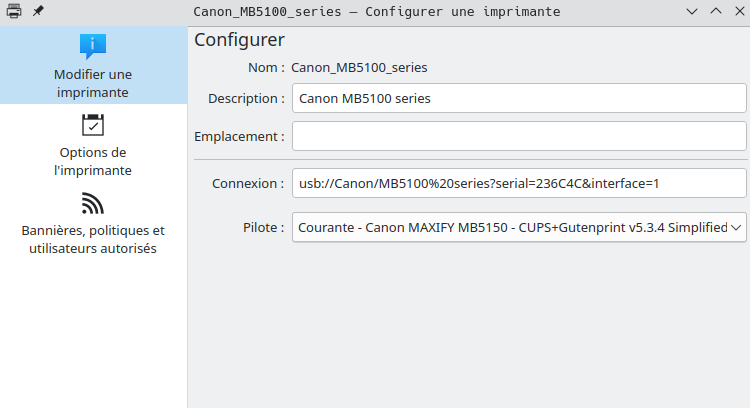Close the Configurer une imprimante window
The width and height of the screenshot is (750, 408).
tap(739, 11)
